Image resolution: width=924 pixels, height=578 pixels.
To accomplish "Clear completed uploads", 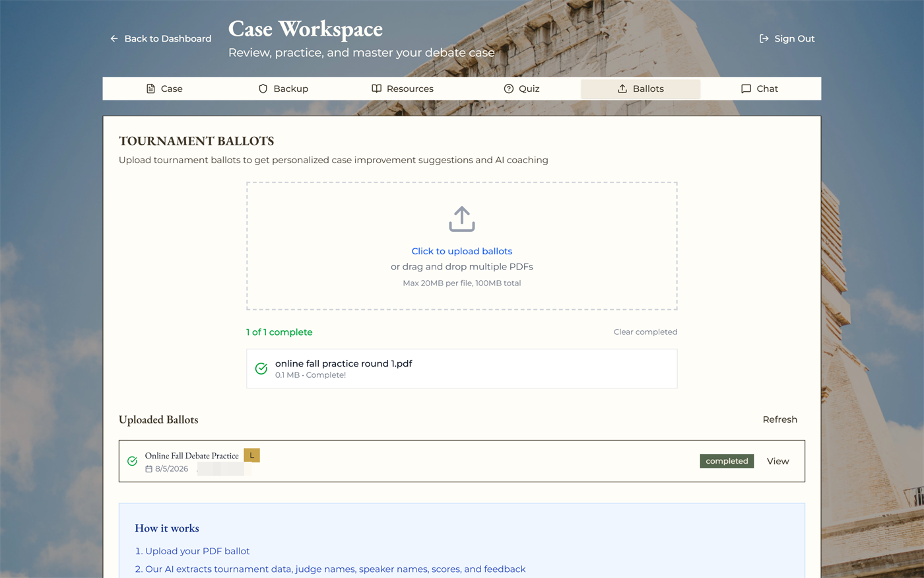I will pos(645,332).
